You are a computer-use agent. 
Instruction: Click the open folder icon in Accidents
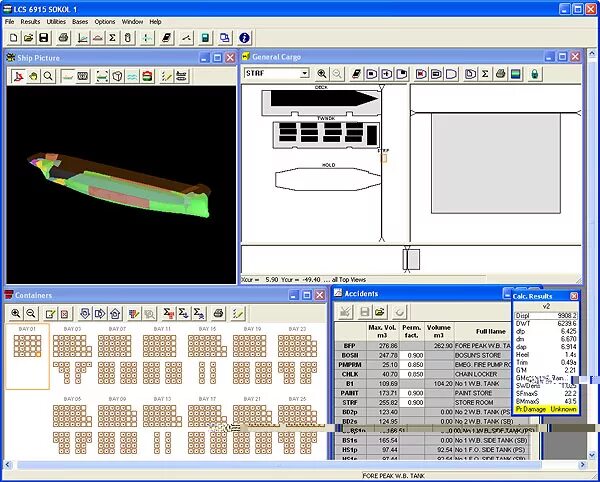[x=380, y=312]
